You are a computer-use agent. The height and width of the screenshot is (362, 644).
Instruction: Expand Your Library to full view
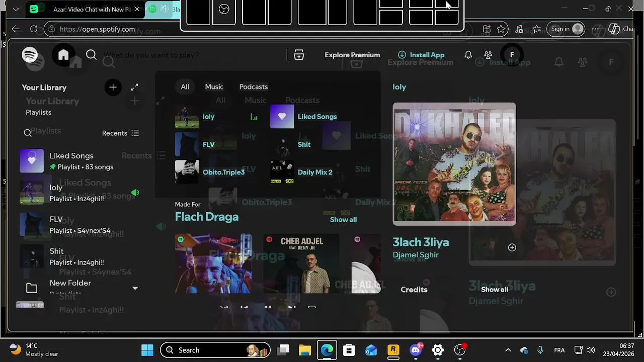[x=134, y=87]
